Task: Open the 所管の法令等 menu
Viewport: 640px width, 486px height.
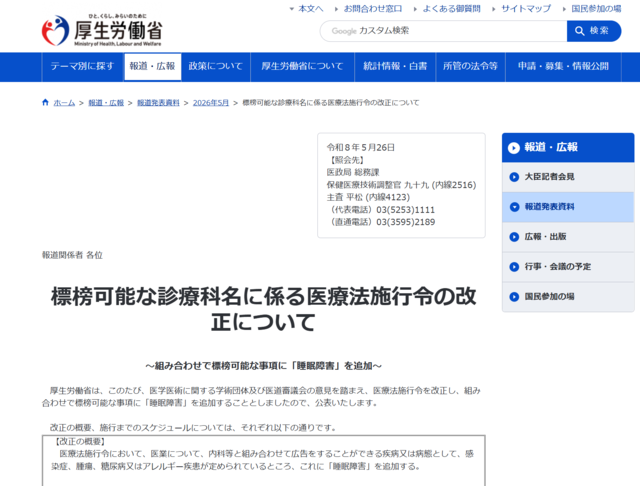Action: tap(471, 67)
